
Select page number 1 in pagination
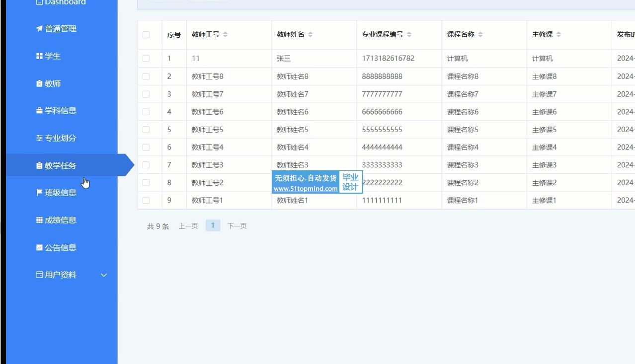coord(213,225)
